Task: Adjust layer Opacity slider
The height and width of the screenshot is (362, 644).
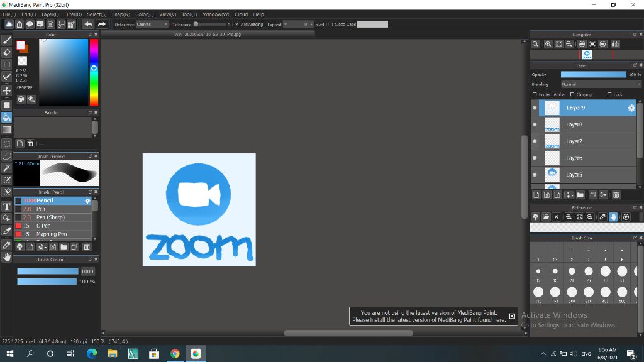Action: click(594, 75)
